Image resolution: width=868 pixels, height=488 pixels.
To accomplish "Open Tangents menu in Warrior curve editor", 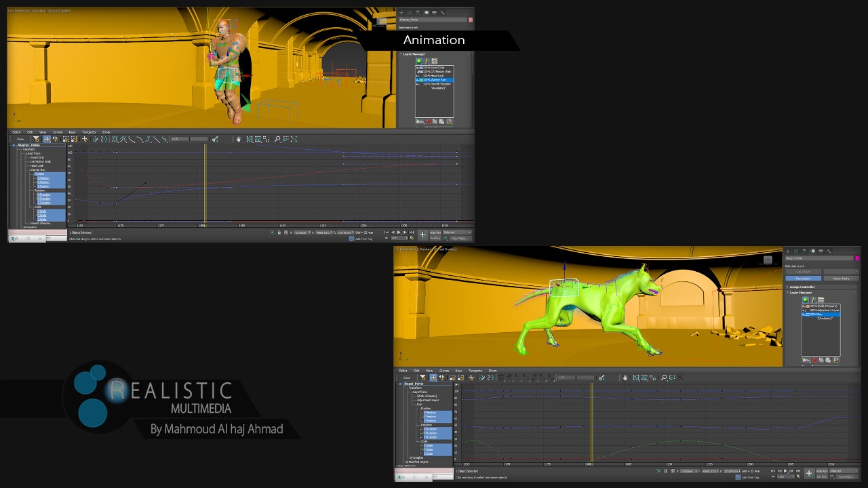I will point(89,132).
